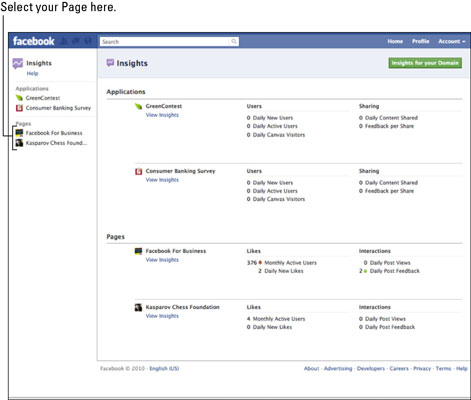
Task: Click Insights for your Domain button
Action: coord(425,63)
